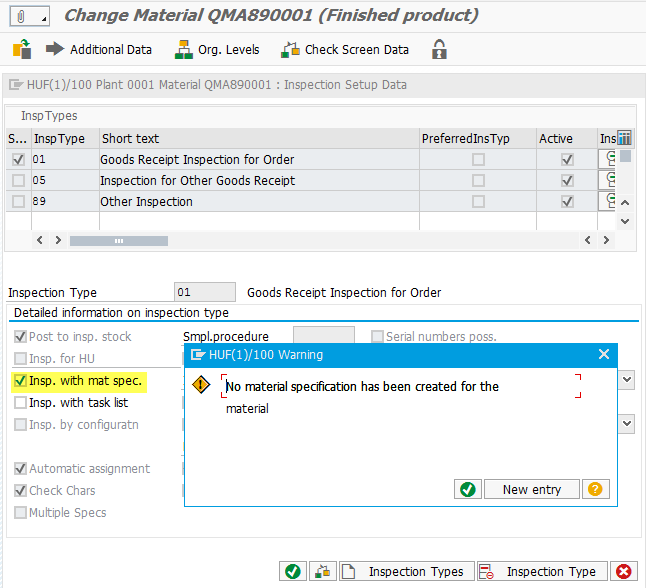Click the Other Material toolbar icon
The height and width of the screenshot is (588, 646).
(x=22, y=49)
